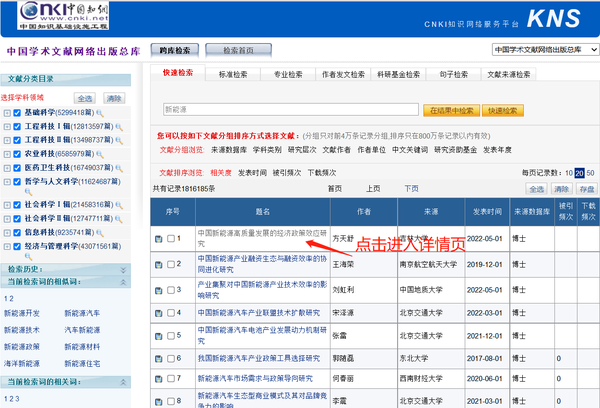
Task: Expand the 基础科学 tree node
Action: [x=7, y=113]
